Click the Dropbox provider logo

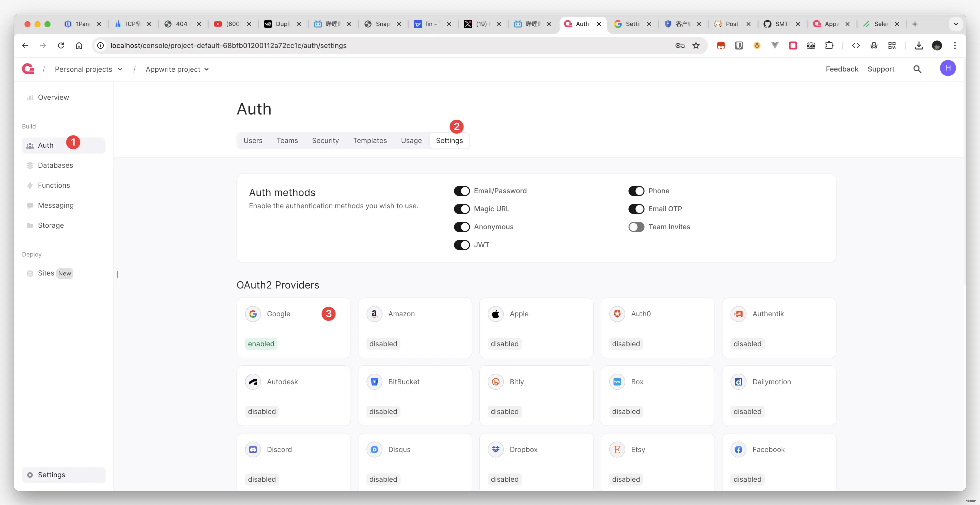click(496, 449)
